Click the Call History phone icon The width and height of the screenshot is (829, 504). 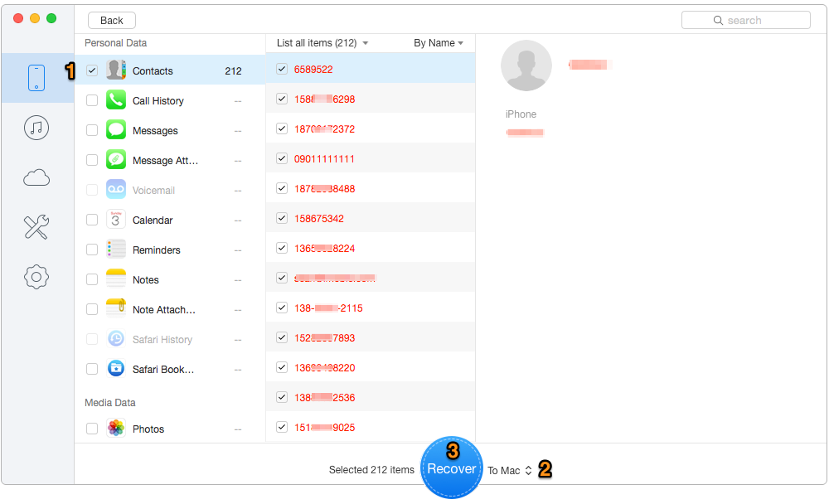[x=116, y=100]
